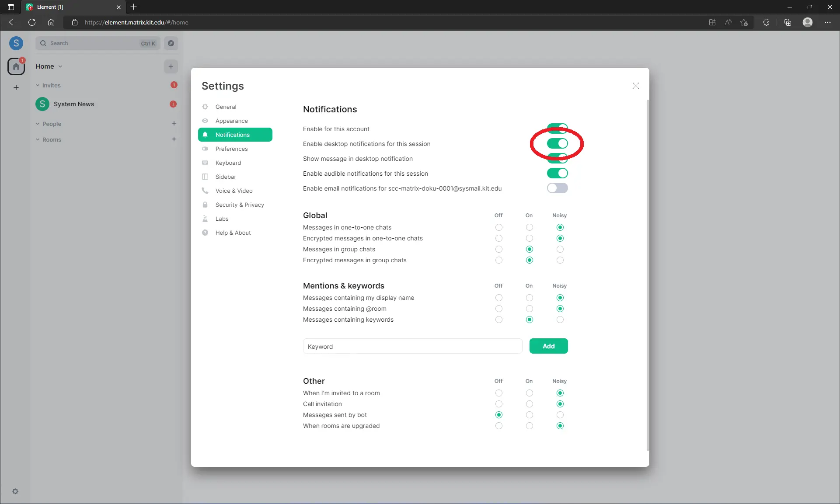This screenshot has width=840, height=504.
Task: Open the Home options dropdown
Action: pos(60,66)
